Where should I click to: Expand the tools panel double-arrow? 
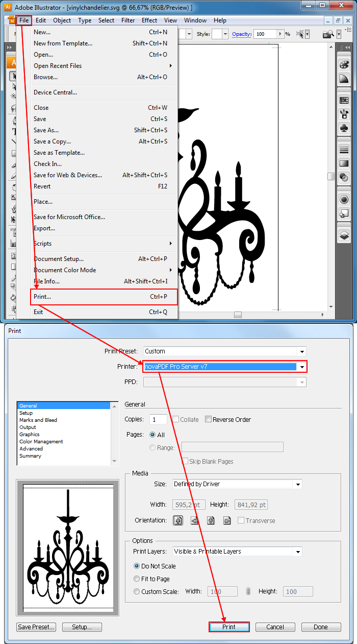point(10,47)
